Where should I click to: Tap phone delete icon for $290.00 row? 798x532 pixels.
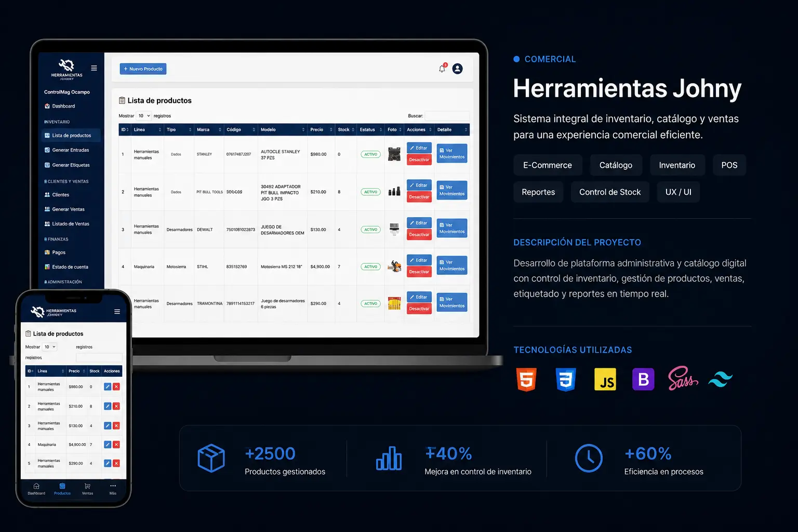point(116,463)
